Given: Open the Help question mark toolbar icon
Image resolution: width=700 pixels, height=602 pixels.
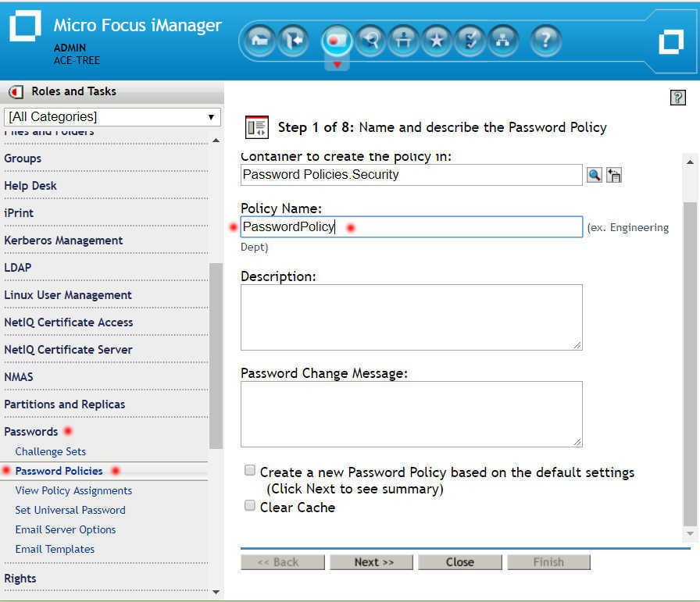Looking at the screenshot, I should 545,41.
